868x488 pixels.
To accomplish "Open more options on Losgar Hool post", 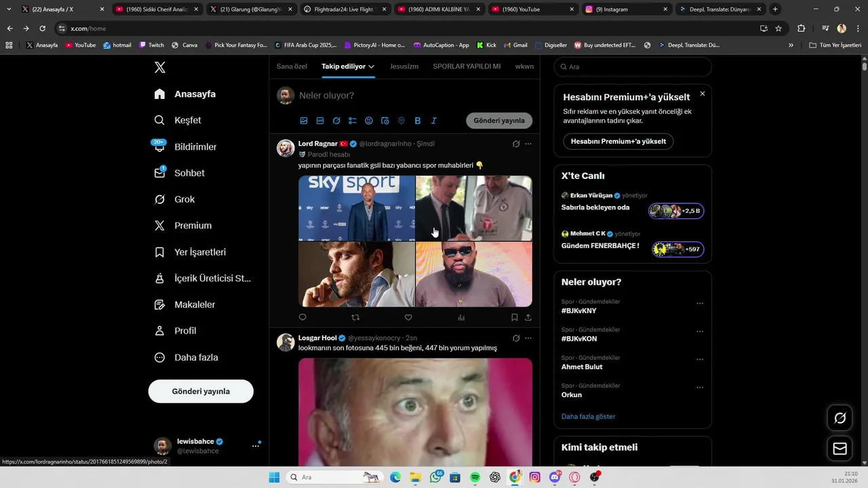I will coord(528,338).
